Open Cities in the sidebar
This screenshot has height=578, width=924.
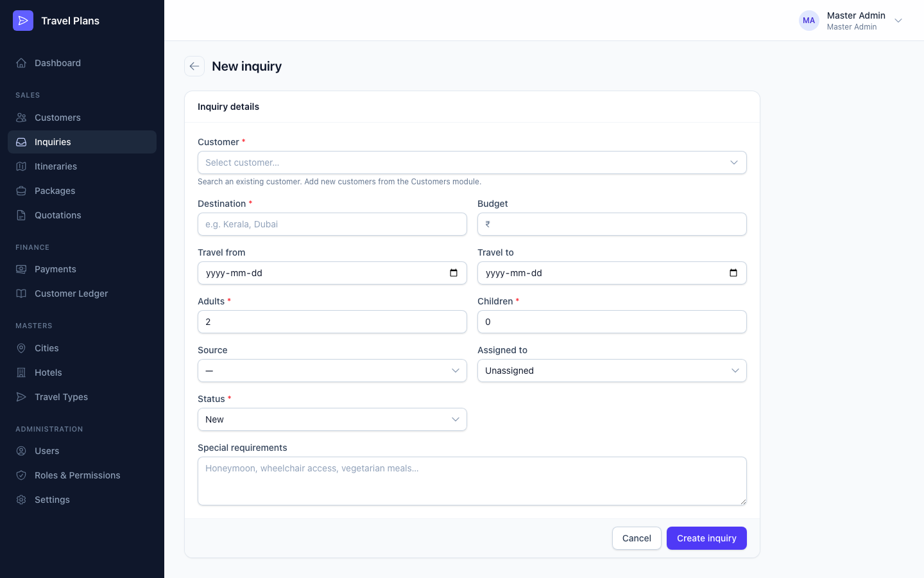[x=82, y=348]
